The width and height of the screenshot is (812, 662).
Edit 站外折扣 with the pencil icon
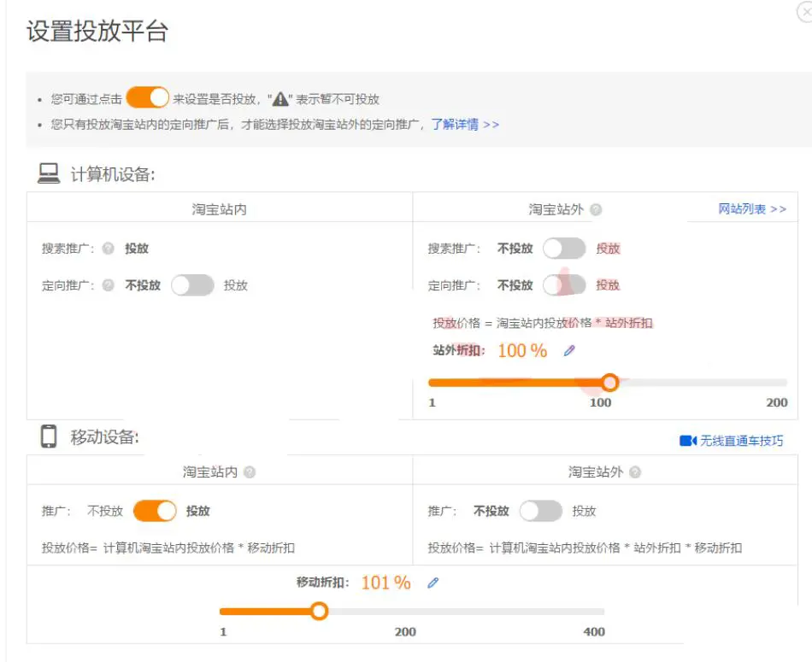point(569,351)
